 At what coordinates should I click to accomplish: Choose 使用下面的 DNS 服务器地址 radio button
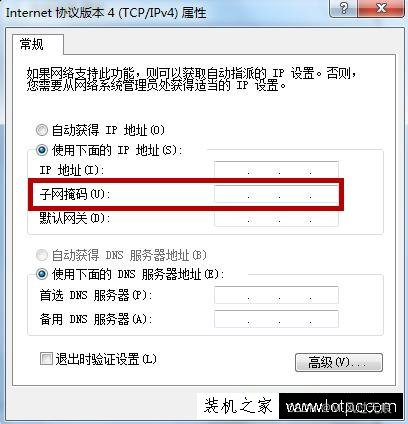42,275
